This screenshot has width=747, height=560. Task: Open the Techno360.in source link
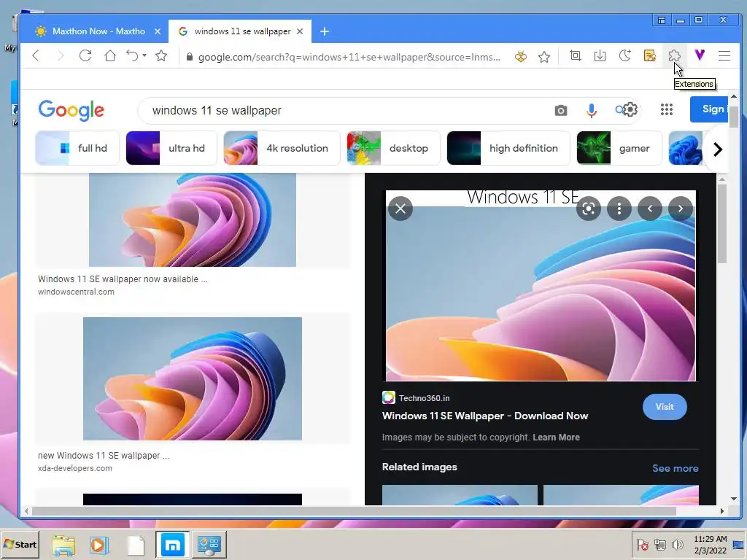416,397
